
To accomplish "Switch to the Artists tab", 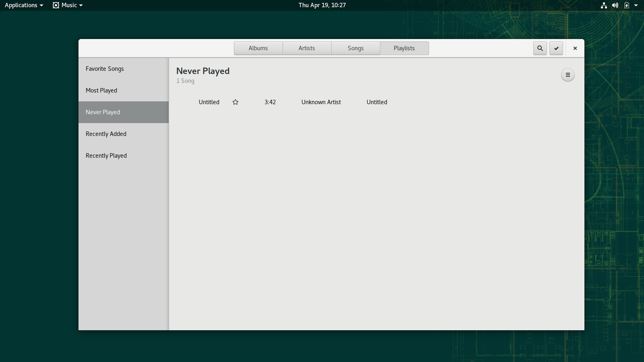I will (307, 48).
